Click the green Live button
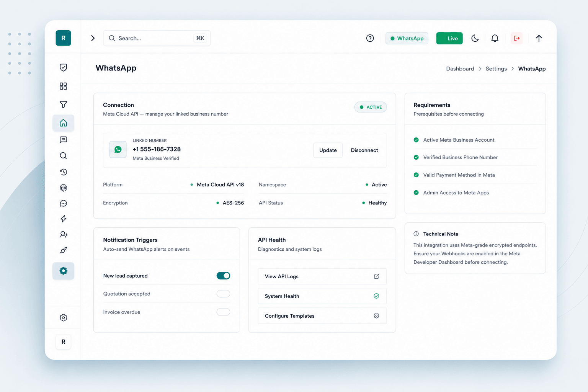The image size is (588, 392). 449,38
